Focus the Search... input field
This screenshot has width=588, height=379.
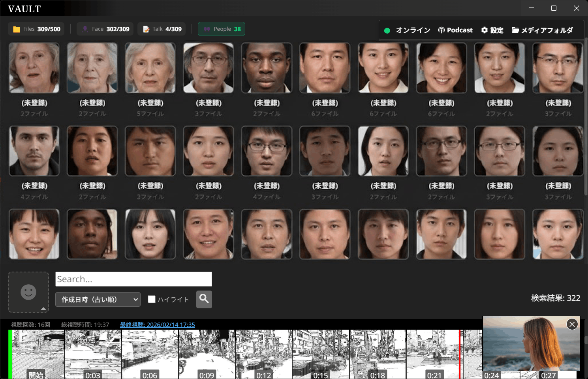[x=133, y=279]
